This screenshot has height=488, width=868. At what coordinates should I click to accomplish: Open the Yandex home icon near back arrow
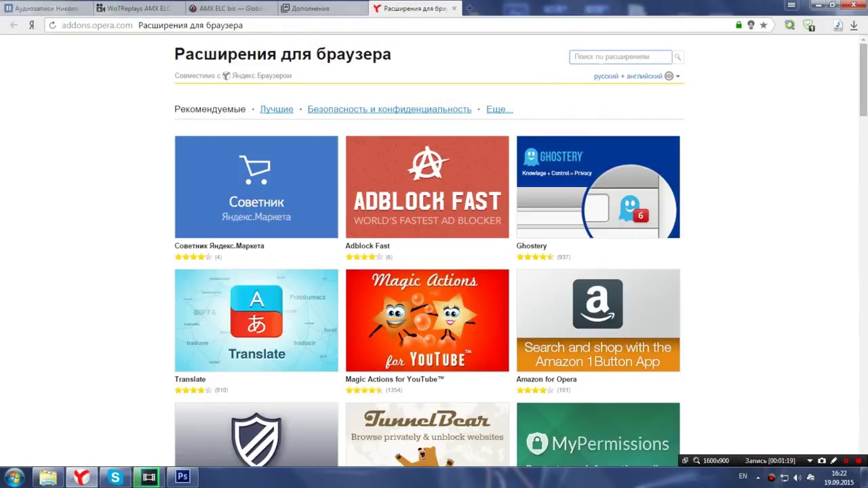31,25
